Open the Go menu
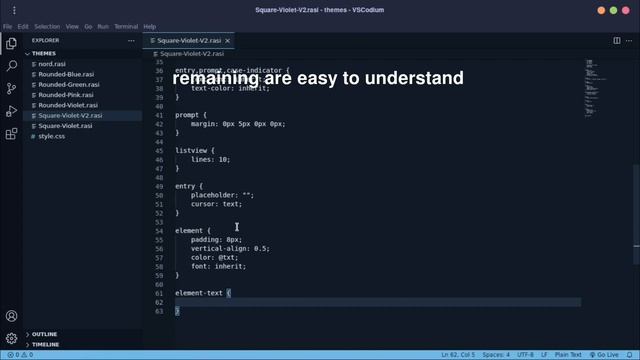640x360 pixels. (88, 27)
